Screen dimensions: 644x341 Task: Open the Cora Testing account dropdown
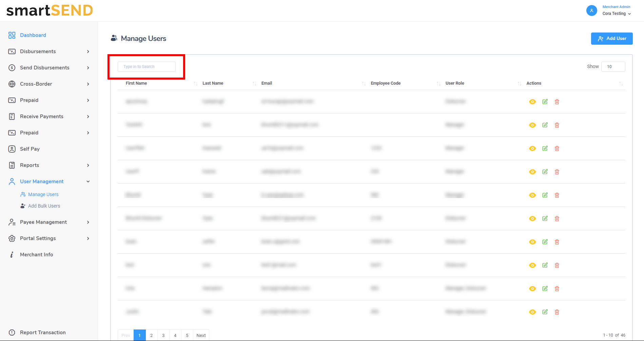(617, 14)
